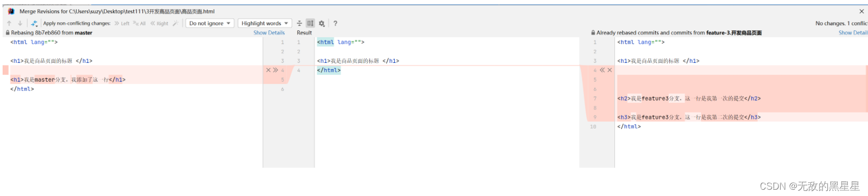Click the h1 title line in Result pane
Image resolution: width=868 pixels, height=196 pixels.
(x=358, y=61)
